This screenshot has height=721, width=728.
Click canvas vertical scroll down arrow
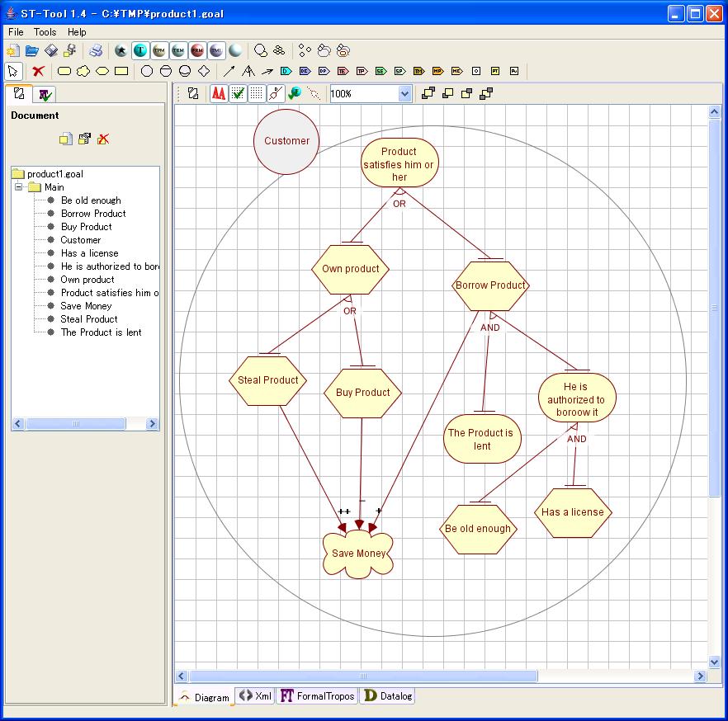coord(714,662)
